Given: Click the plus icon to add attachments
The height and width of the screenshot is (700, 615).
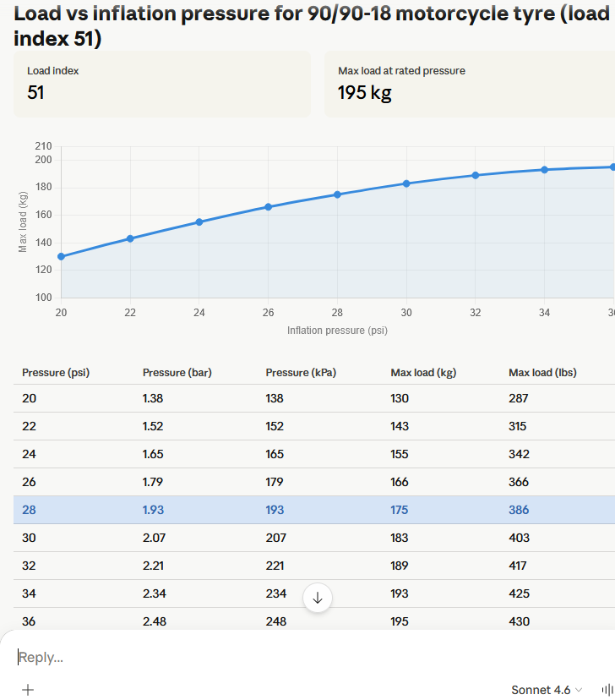Looking at the screenshot, I should tap(28, 689).
